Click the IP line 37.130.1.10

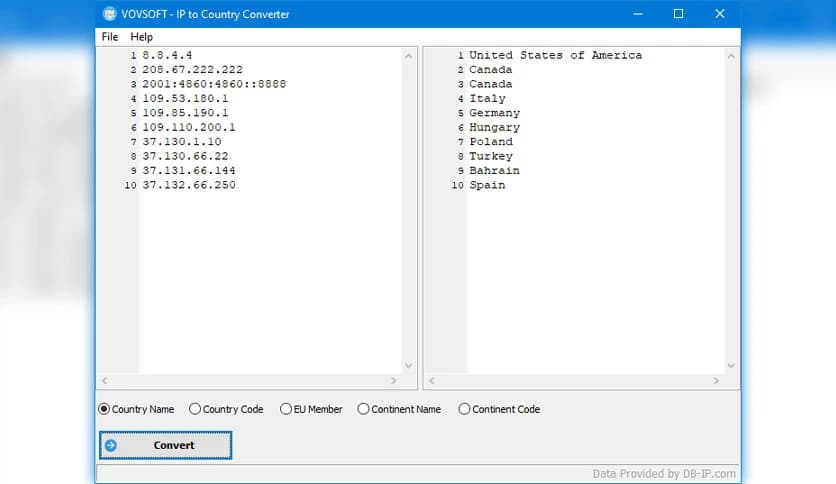point(182,142)
